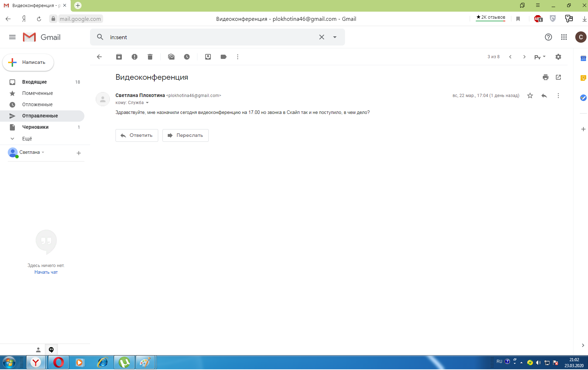Expand recipient details next to Служба
Viewport: 588px width, 370px height.
tap(147, 103)
